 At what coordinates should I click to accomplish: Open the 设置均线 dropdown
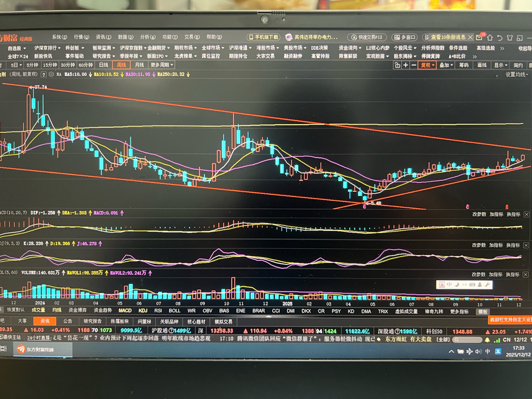[517, 74]
